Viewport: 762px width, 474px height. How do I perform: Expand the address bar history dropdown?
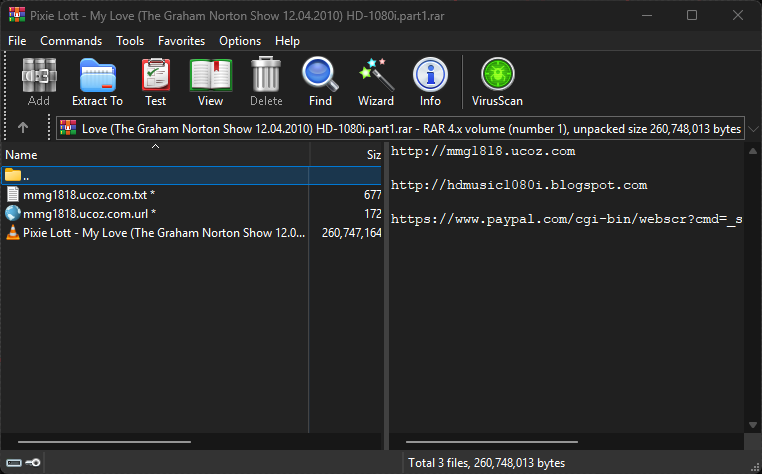[753, 129]
